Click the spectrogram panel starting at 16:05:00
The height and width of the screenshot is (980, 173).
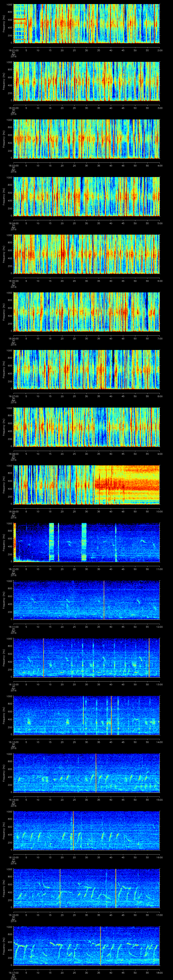click(x=87, y=254)
